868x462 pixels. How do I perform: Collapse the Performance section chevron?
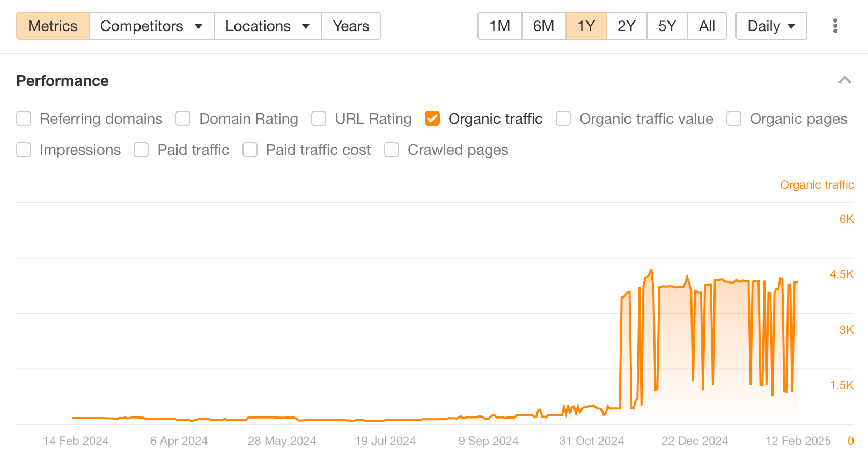tap(845, 80)
